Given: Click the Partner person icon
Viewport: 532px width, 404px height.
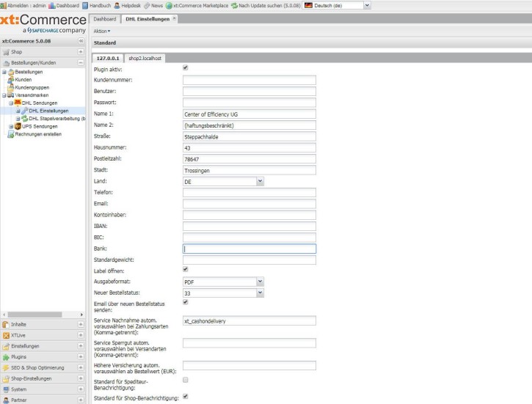Looking at the screenshot, I should tap(6, 400).
